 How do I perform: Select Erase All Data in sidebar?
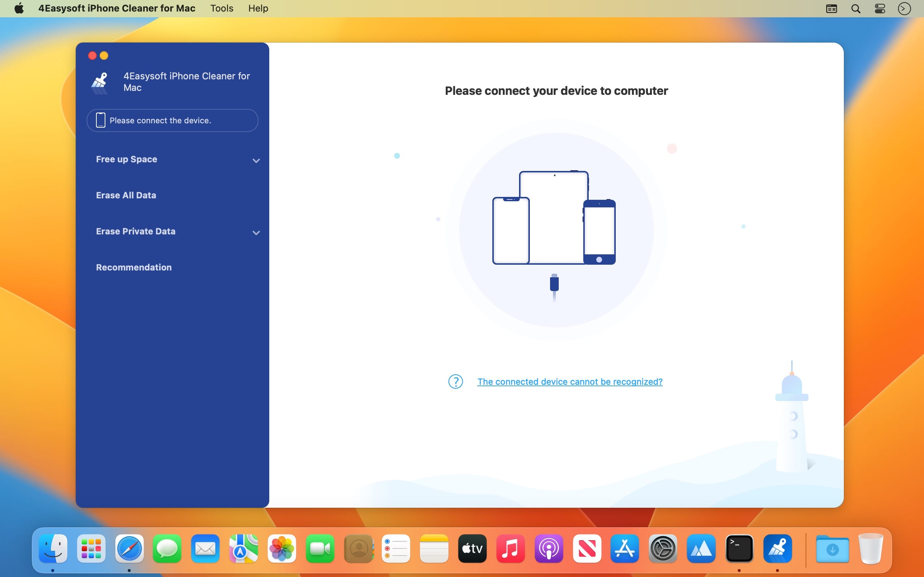[x=126, y=195]
